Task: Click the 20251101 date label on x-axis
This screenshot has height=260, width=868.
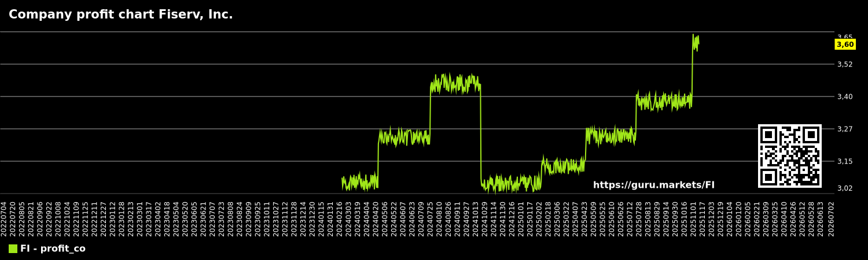Action: click(693, 218)
